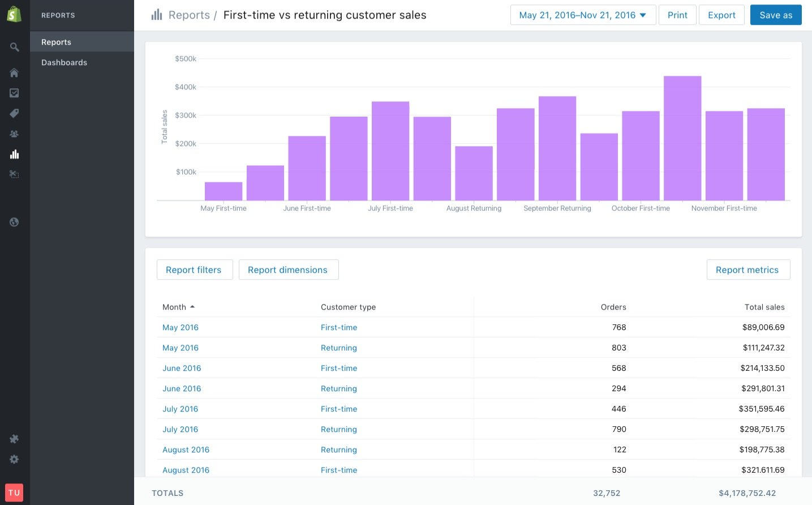
Task: Open Apps puzzle icon in sidebar
Action: (14, 439)
